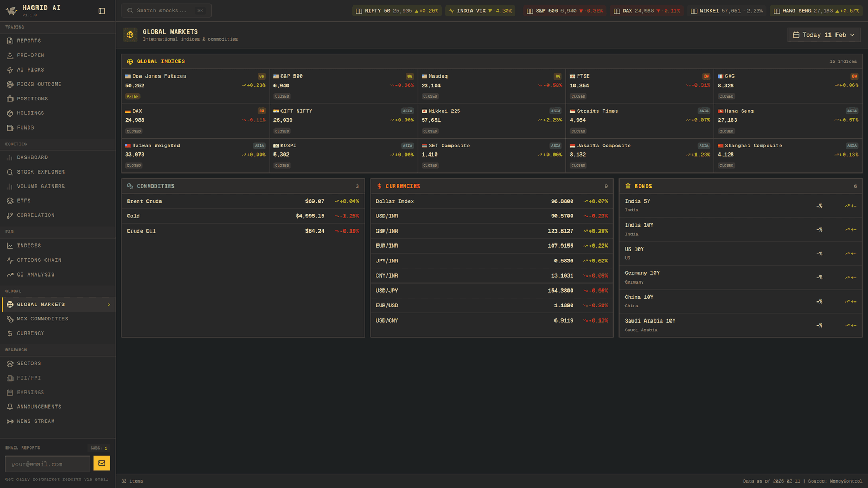Open the ETFs layers icon
868x488 pixels.
10,201
